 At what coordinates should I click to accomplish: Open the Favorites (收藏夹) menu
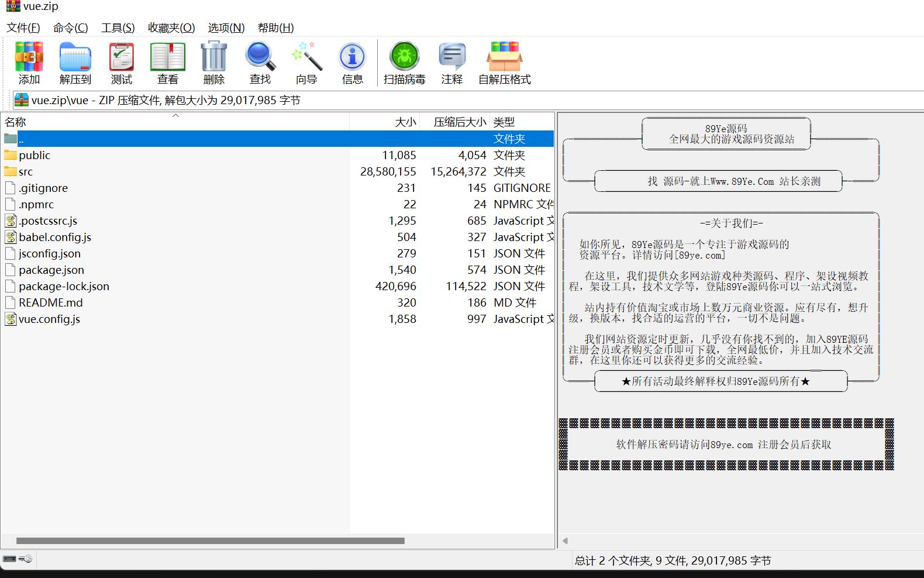[171, 27]
